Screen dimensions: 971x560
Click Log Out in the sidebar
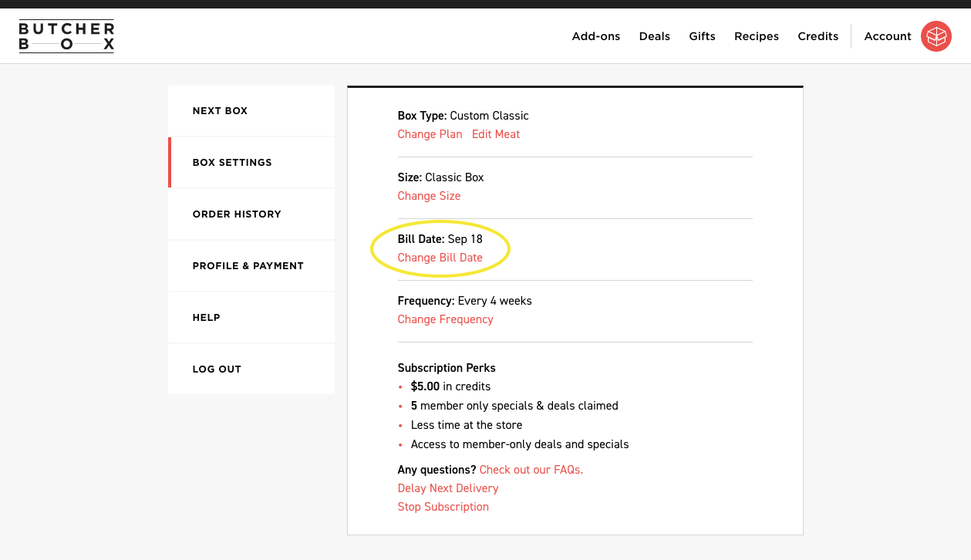(x=251, y=369)
